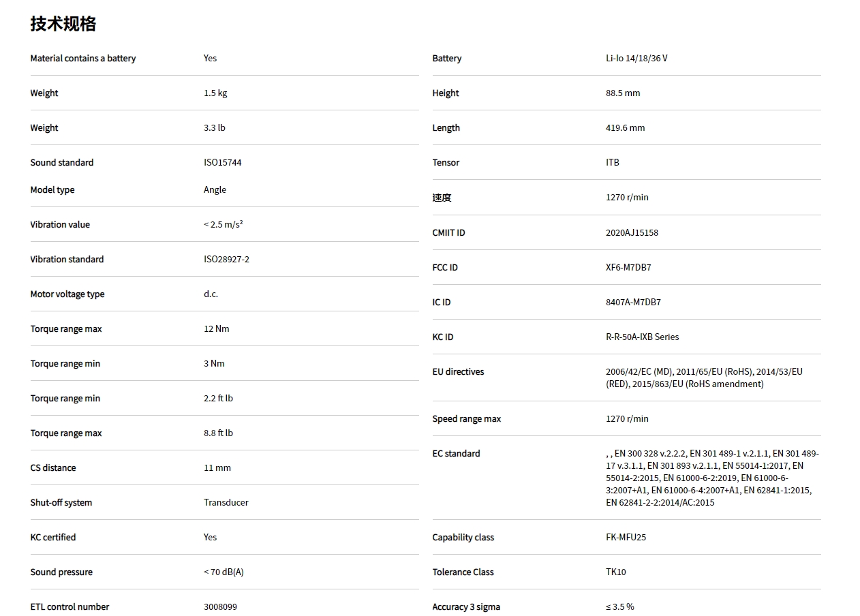Click the FCC ID value XF6-M7DB7
The width and height of the screenshot is (860, 616).
click(x=628, y=268)
